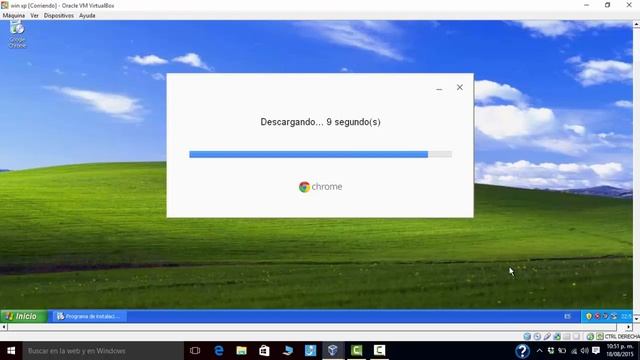Click the VM vertical scrollbar up arrow
This screenshot has height=360, width=640.
pos(636,24)
